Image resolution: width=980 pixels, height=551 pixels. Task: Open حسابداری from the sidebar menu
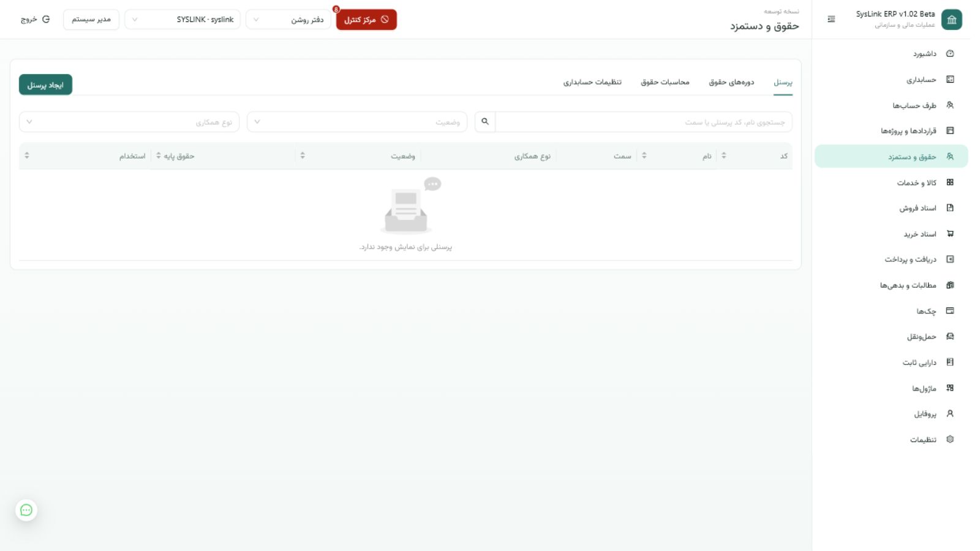[x=891, y=80]
